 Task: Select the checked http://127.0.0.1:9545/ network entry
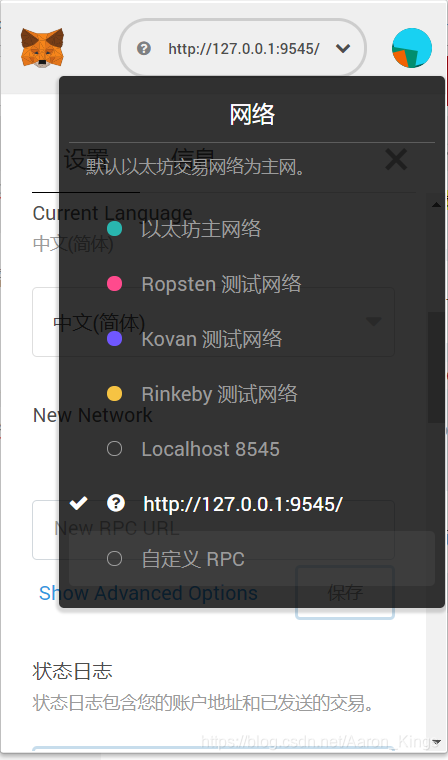(x=252, y=504)
